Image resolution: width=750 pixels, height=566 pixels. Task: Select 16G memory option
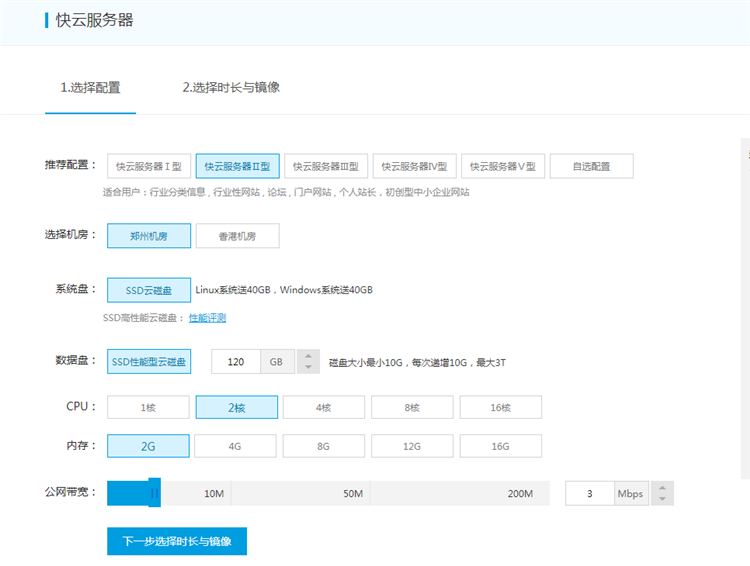click(x=500, y=446)
